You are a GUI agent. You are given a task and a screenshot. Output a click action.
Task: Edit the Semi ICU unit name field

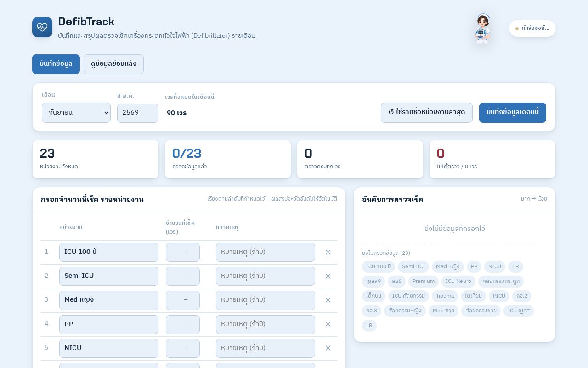pyautogui.click(x=109, y=276)
